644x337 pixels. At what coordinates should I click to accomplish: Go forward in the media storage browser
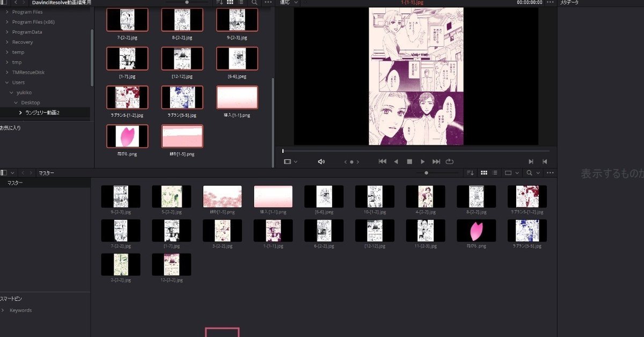tap(24, 3)
